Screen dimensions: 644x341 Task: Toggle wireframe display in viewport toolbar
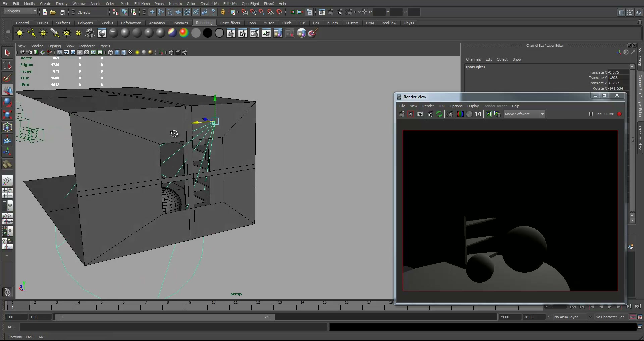110,52
